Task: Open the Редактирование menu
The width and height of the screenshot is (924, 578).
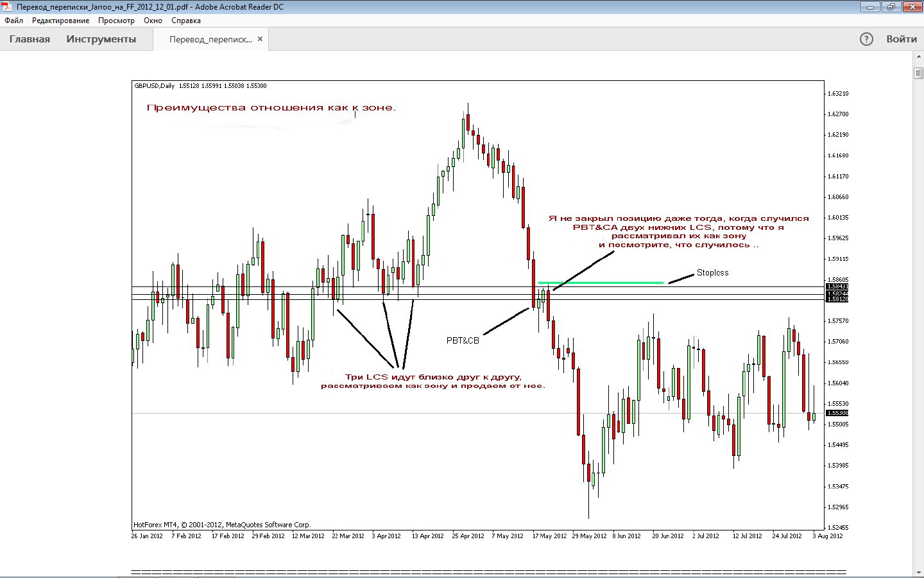Action: tap(60, 21)
